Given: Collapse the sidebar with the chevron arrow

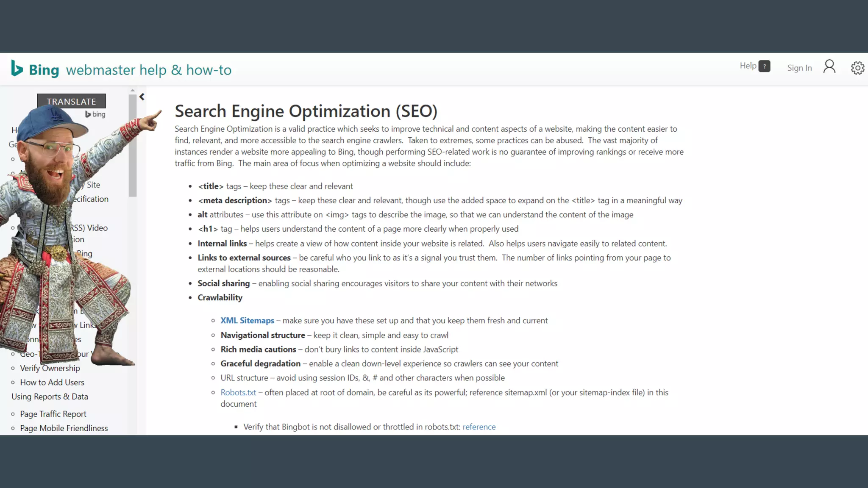Looking at the screenshot, I should point(142,97).
